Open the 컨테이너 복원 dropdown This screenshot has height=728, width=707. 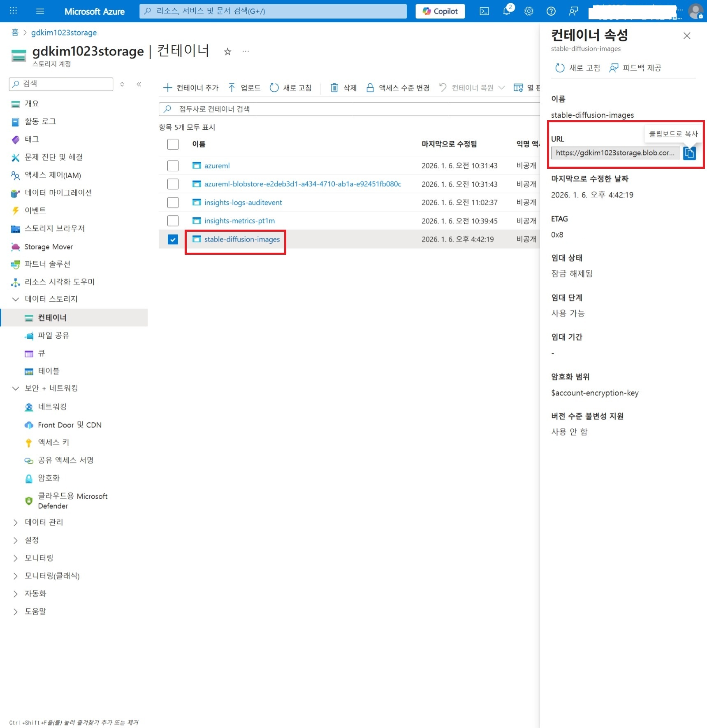(472, 88)
